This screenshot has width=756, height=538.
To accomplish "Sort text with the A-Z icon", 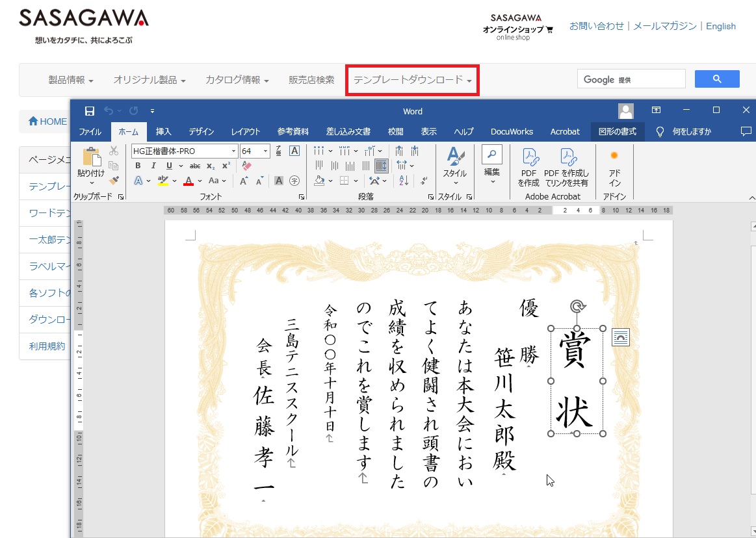I will (x=404, y=181).
